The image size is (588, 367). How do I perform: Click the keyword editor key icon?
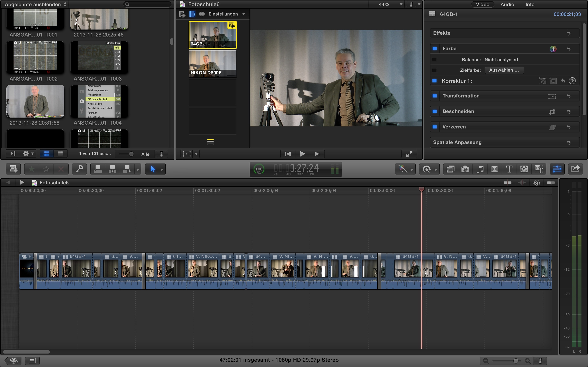(79, 169)
